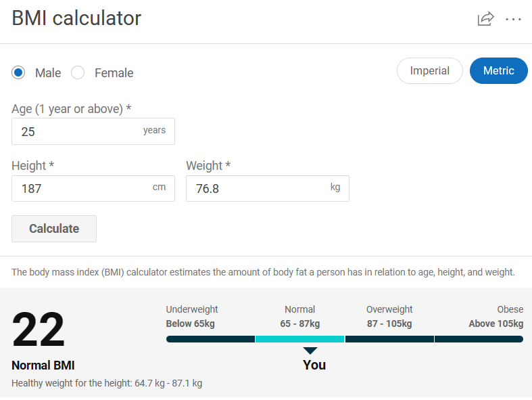Switch to Imperial units
Viewport: 532px width, 400px height.
429,71
